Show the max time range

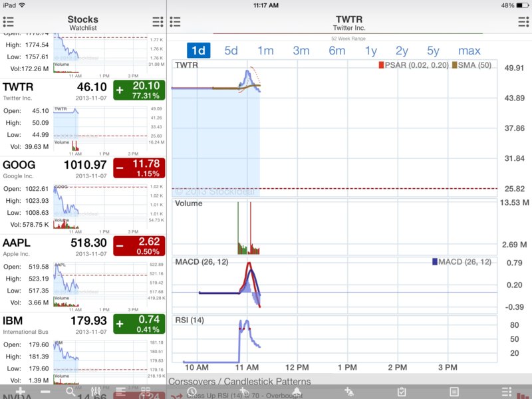tap(469, 51)
